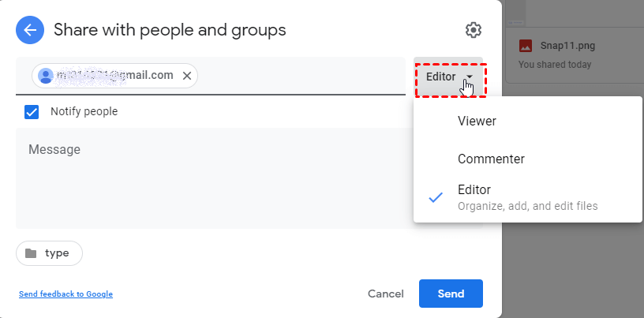Click the recipient avatar icon
This screenshot has width=644, height=318.
point(46,76)
